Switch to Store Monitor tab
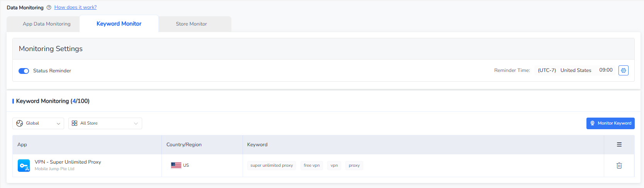Screen dimensions: 644x188 pyautogui.click(x=191, y=24)
